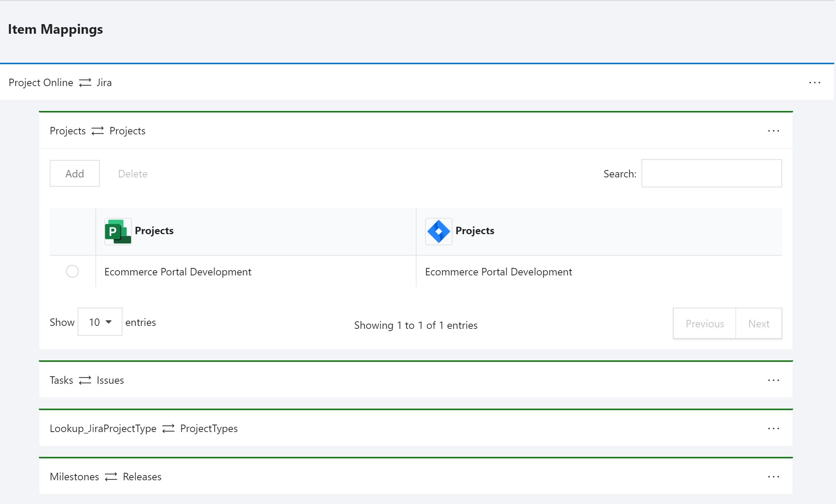
Task: Click the Jira icon in table header
Action: pyautogui.click(x=438, y=231)
